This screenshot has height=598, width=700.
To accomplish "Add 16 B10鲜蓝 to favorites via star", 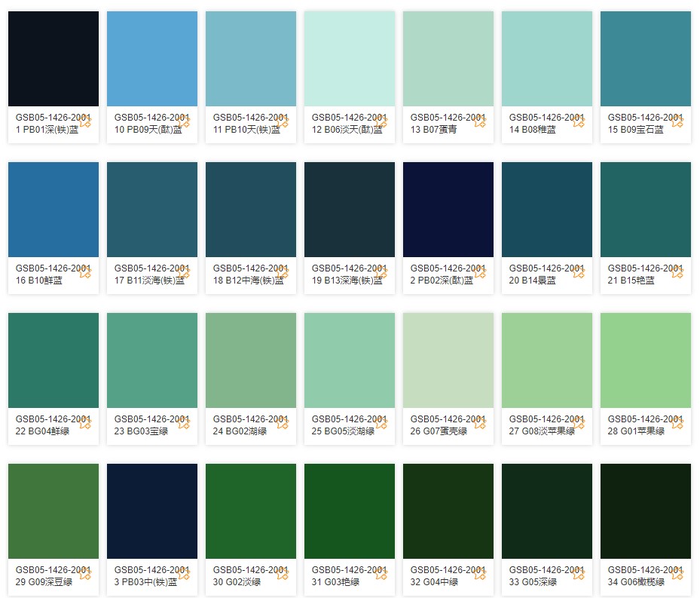I will 85,273.
